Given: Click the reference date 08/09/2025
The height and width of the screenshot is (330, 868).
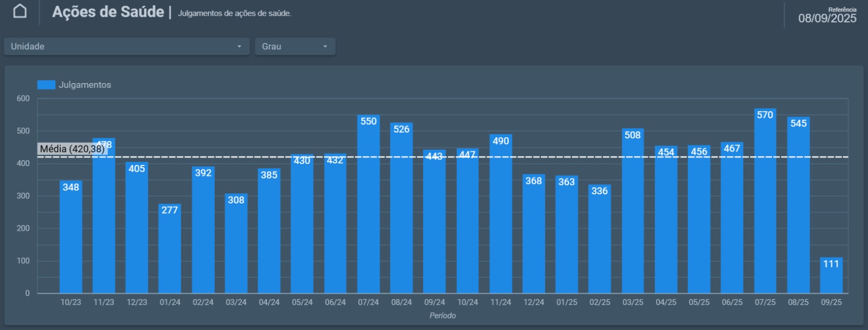Looking at the screenshot, I should [x=827, y=18].
